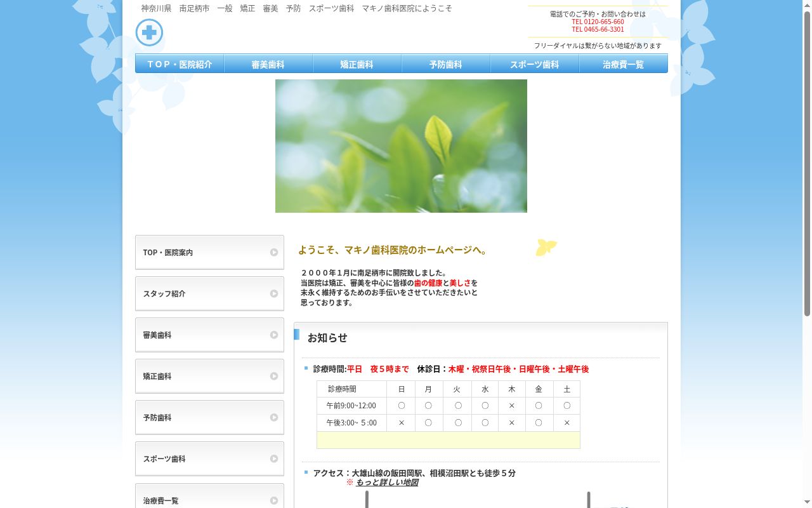Click the phone number TEL 0465-66-3301
This screenshot has width=812, height=508.
[x=598, y=29]
